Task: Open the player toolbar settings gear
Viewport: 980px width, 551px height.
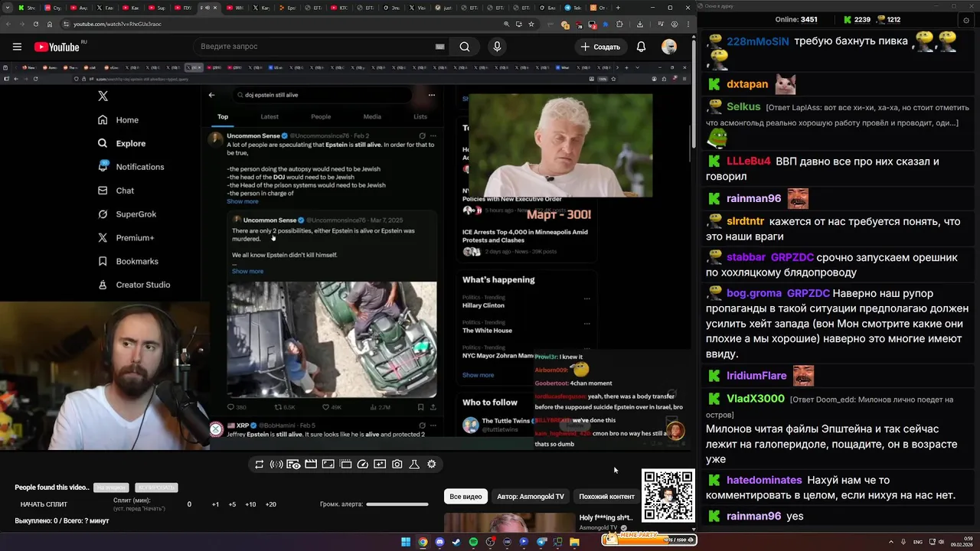Action: pyautogui.click(x=432, y=465)
